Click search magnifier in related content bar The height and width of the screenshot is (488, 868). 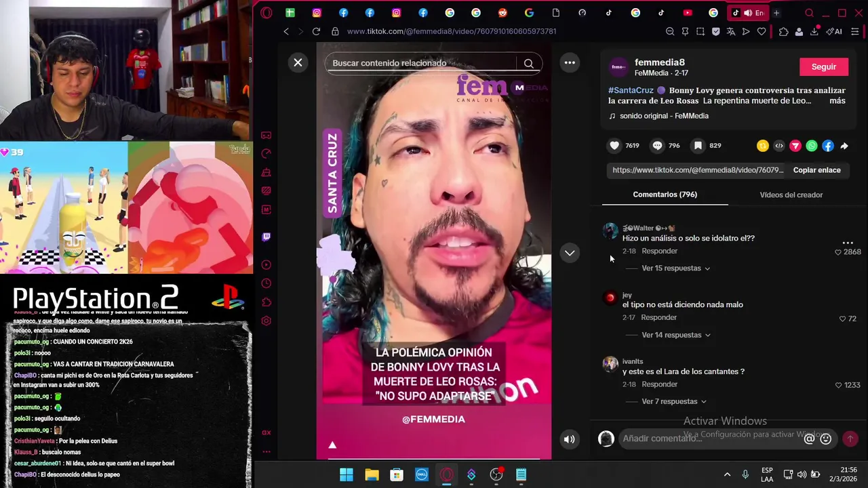(x=528, y=63)
